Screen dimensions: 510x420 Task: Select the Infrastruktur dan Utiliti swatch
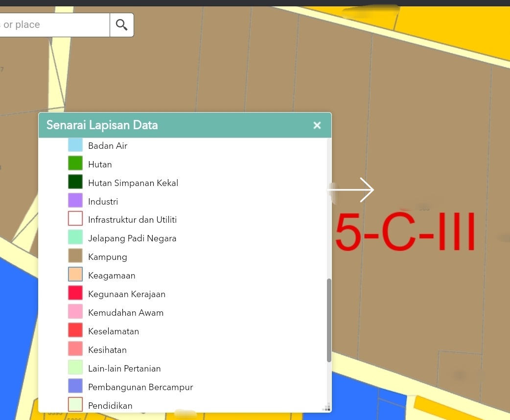[75, 220]
